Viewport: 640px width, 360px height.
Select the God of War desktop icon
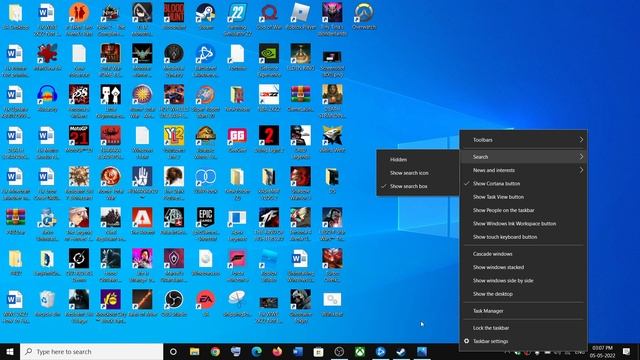[x=269, y=17]
